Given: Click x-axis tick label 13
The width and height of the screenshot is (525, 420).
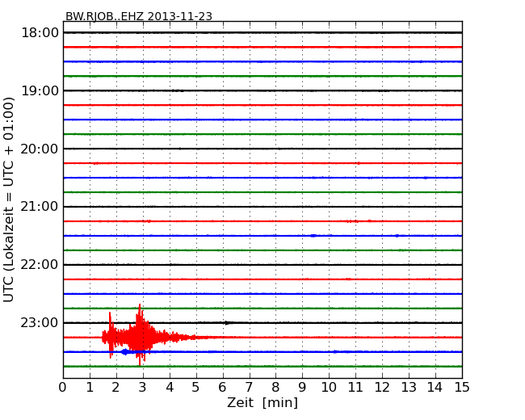Looking at the screenshot, I should pyautogui.click(x=409, y=388).
